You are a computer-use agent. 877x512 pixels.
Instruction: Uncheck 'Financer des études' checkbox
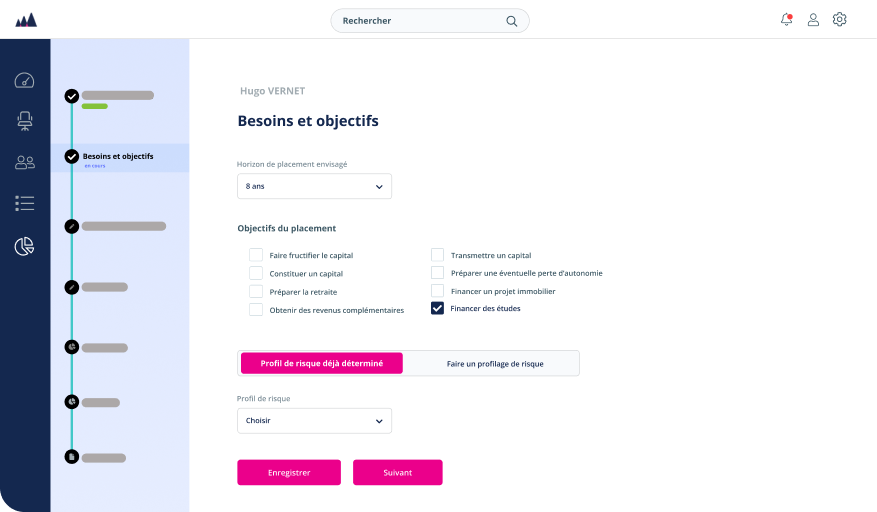click(437, 308)
